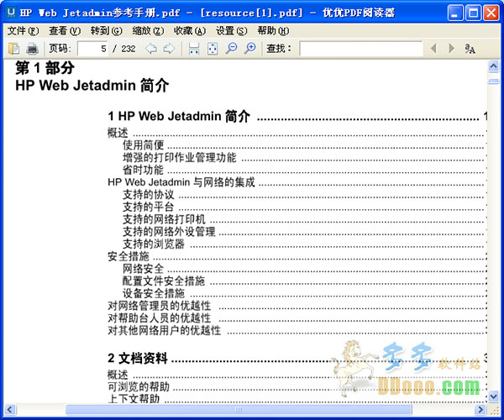Click TOC entry '网络安全'
Image resolution: width=504 pixels, height=420 pixels.
[144, 269]
